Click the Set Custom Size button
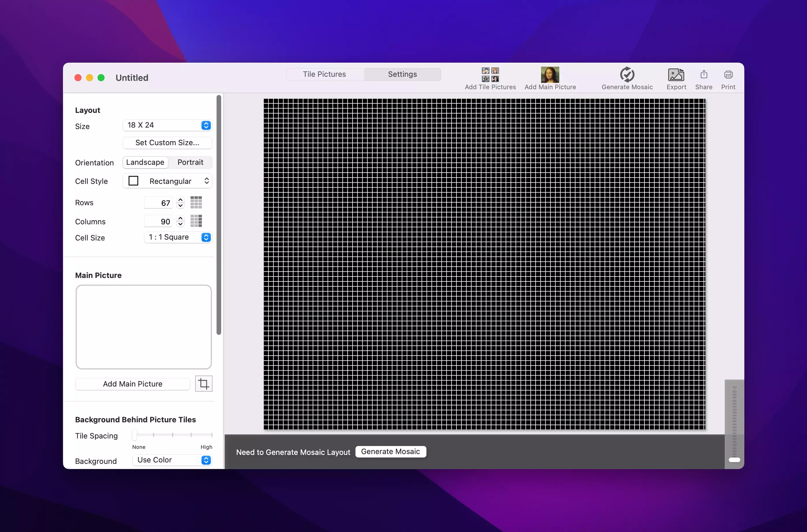 pyautogui.click(x=167, y=143)
